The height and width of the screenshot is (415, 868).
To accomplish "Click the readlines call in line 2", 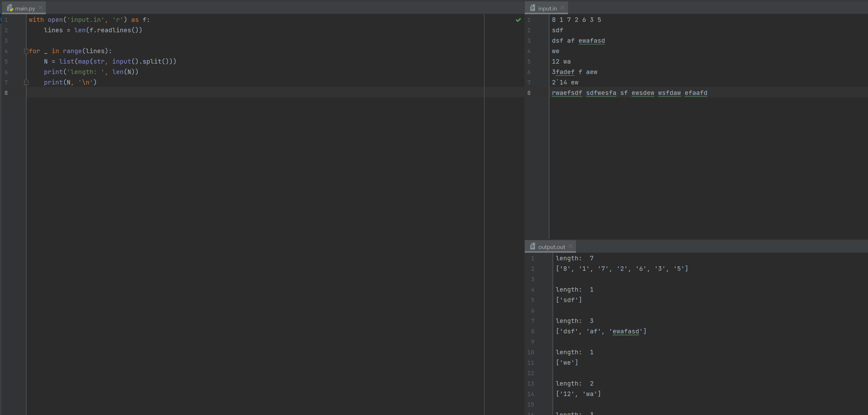I will tap(113, 30).
